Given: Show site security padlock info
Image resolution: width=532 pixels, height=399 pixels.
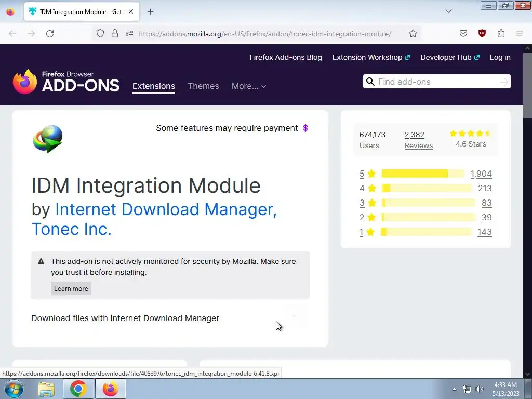Looking at the screenshot, I should (115, 33).
